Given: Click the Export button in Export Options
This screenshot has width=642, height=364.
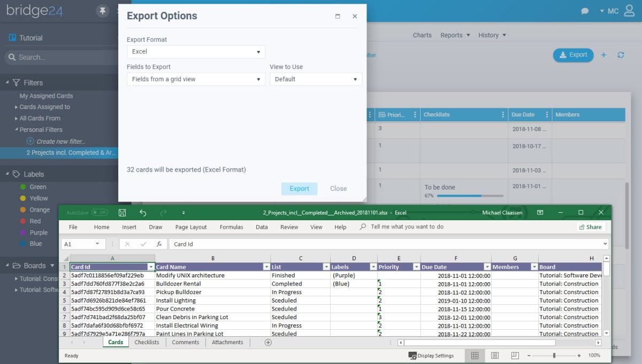Looking at the screenshot, I should (299, 188).
